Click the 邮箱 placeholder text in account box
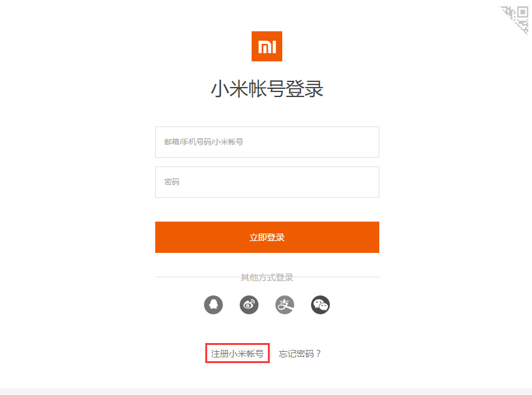The width and height of the screenshot is (532, 395). [x=171, y=142]
